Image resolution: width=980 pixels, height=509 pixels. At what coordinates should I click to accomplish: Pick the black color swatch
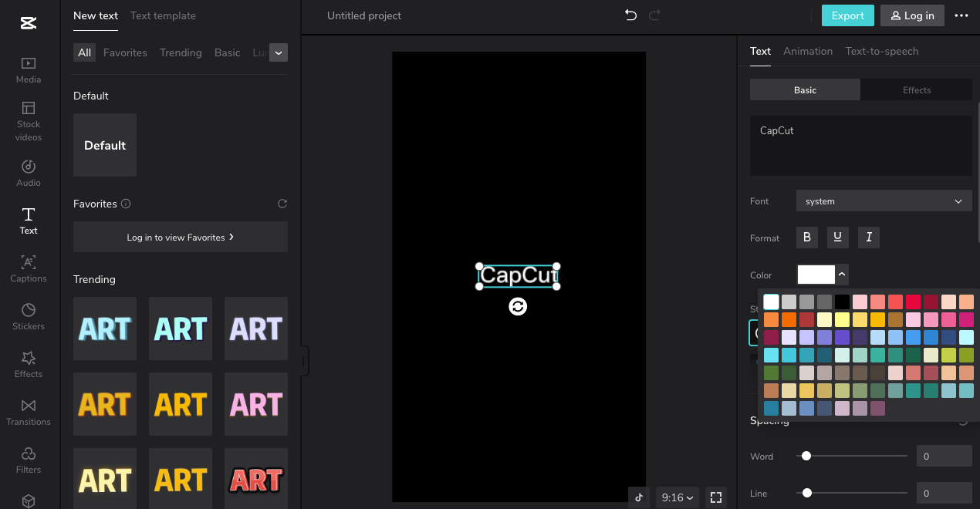(x=842, y=302)
